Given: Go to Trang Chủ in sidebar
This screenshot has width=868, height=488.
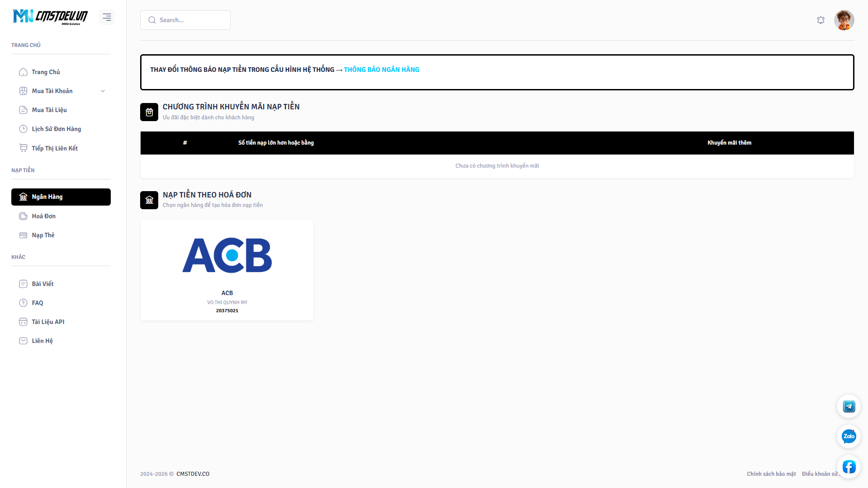Looking at the screenshot, I should [x=46, y=72].
